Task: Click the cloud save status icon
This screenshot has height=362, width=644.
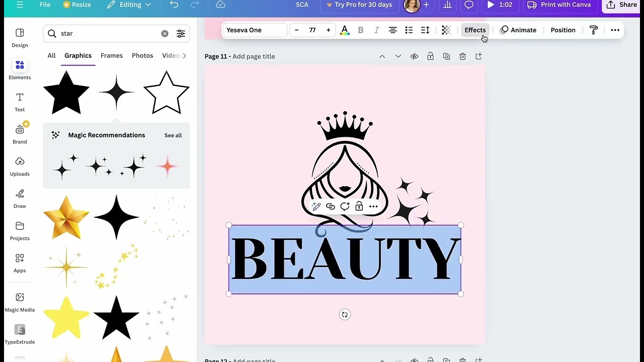Action: (x=220, y=5)
